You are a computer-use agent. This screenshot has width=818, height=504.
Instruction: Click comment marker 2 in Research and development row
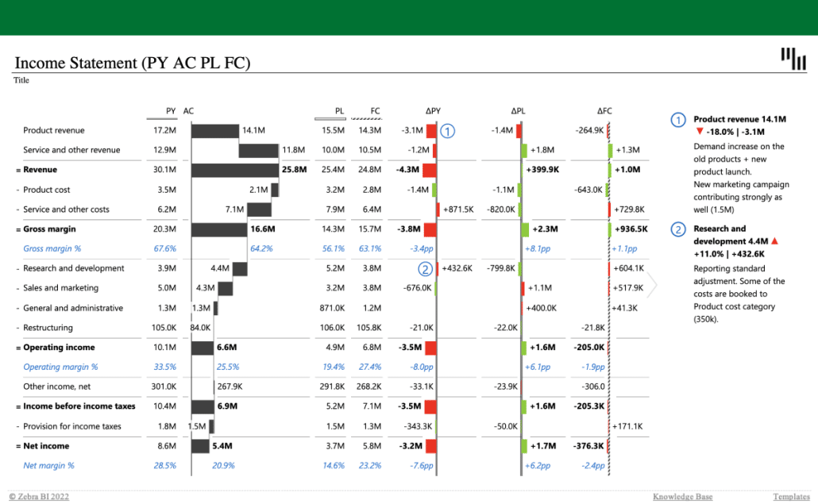pos(426,269)
